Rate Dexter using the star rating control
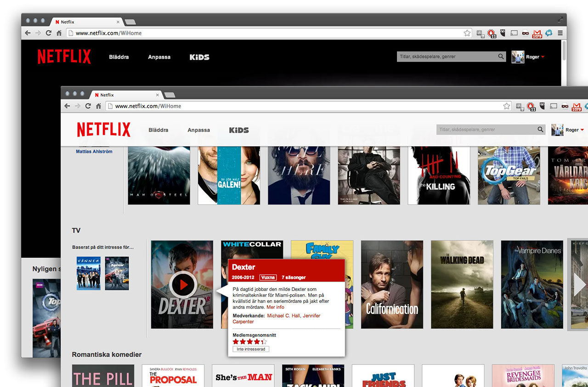 (x=249, y=341)
